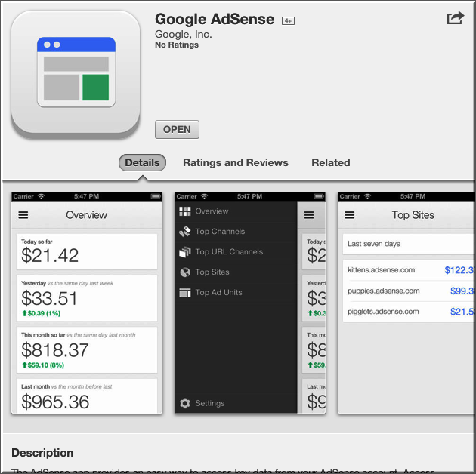The image size is (476, 474).
Task: Click the Overview screenshot title
Action: coord(87,215)
